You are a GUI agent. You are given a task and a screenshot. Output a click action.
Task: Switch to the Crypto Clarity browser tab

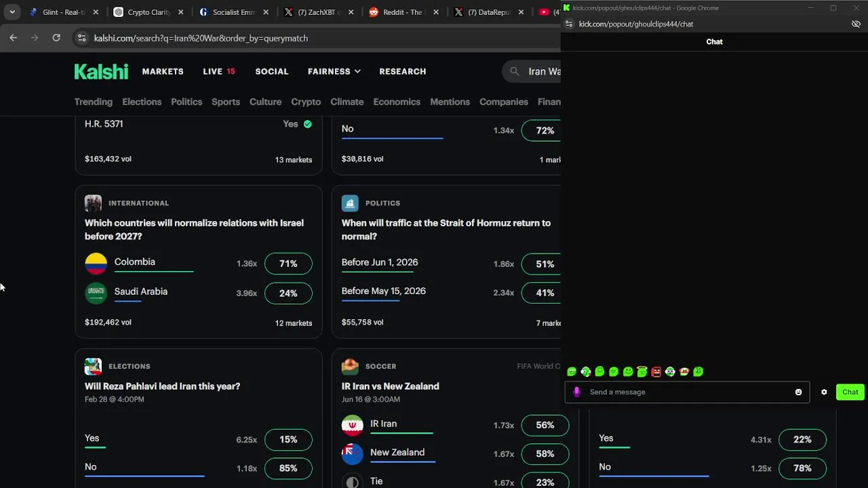pyautogui.click(x=149, y=12)
